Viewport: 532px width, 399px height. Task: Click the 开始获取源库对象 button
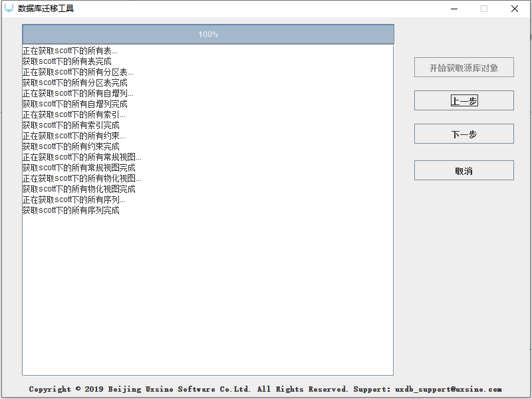point(464,67)
